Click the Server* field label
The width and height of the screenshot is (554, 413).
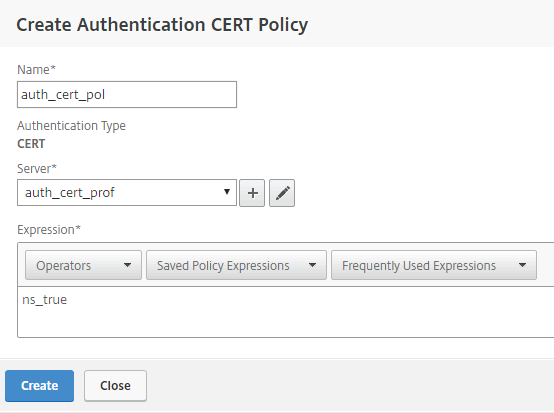tap(37, 169)
